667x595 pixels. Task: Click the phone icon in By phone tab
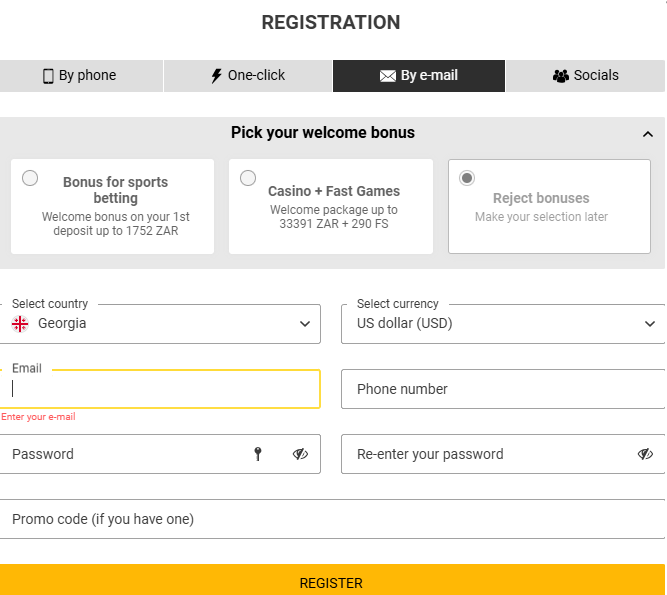(x=48, y=76)
